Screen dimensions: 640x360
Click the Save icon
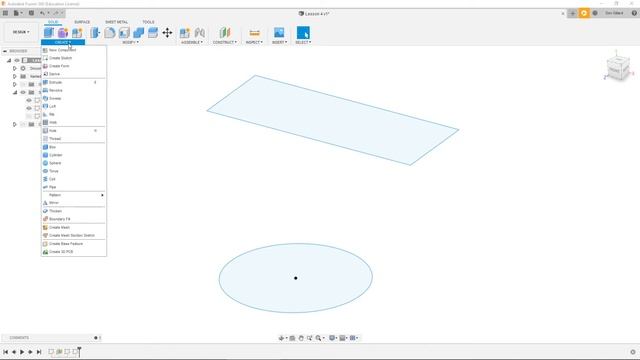click(31, 13)
